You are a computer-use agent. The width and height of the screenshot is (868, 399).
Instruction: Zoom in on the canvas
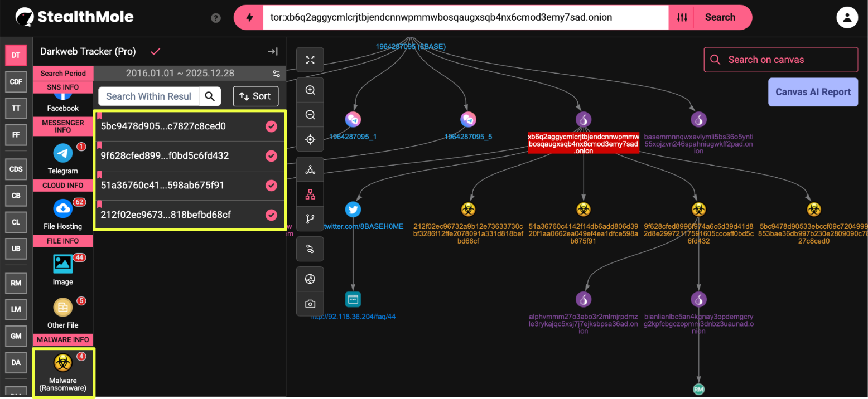point(310,90)
